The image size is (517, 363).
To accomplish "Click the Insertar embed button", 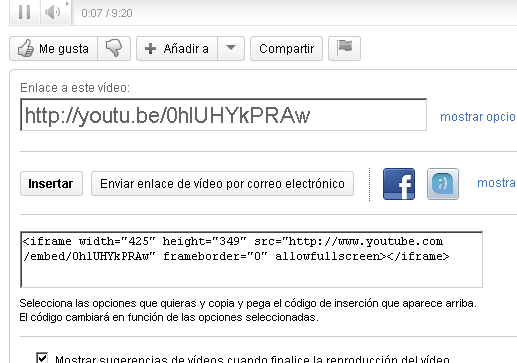I will (x=51, y=183).
